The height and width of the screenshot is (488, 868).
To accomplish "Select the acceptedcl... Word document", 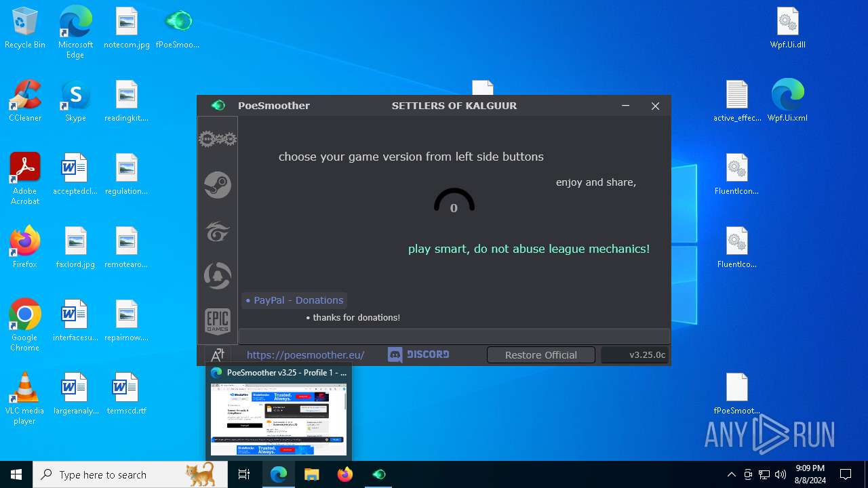I will point(75,175).
